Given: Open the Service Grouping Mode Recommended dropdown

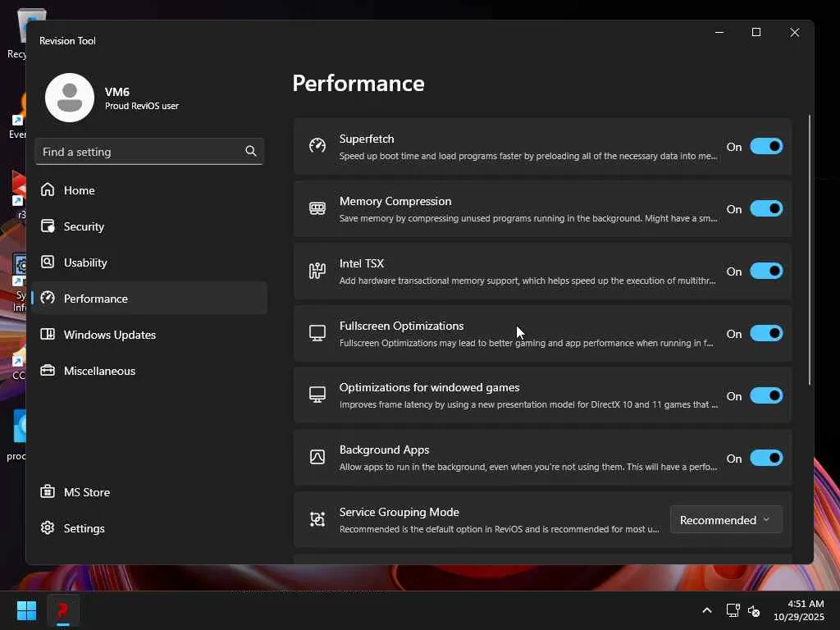Looking at the screenshot, I should [725, 519].
